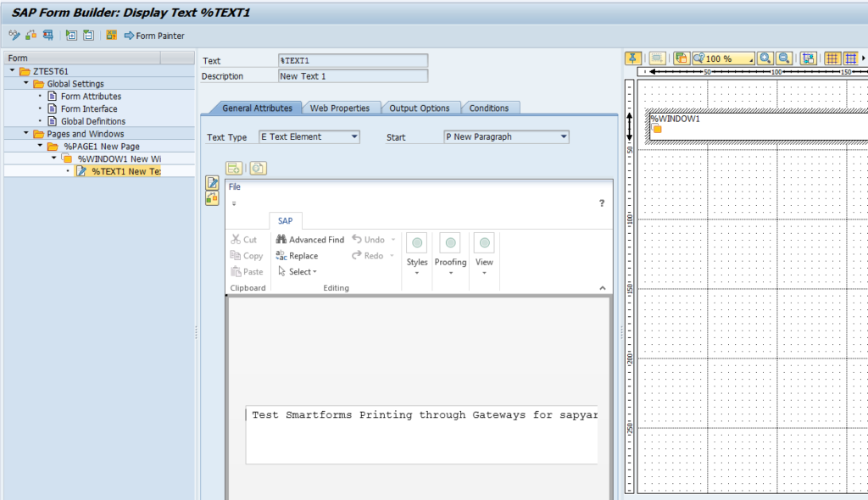868x500 pixels.
Task: Switch to the Web Properties tab
Action: coord(339,108)
